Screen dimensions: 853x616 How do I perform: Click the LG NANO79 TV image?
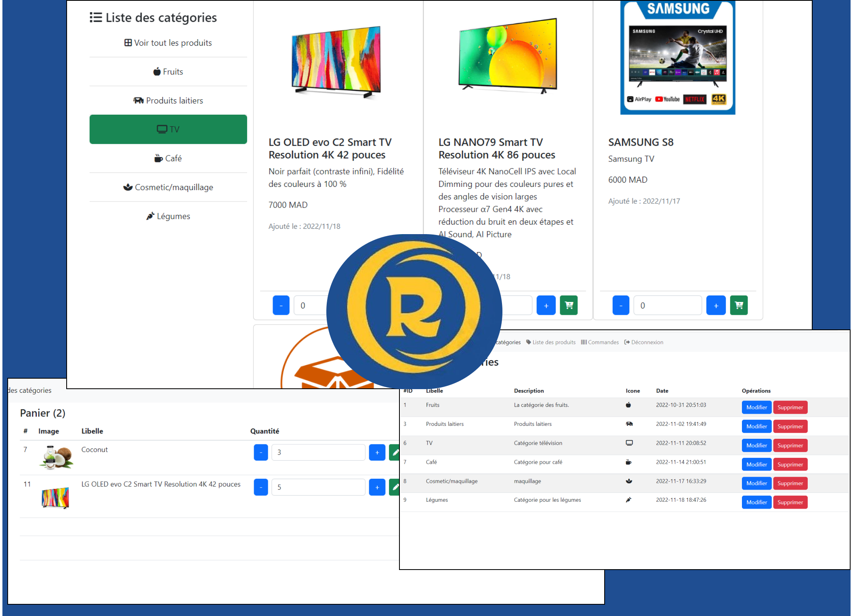pos(507,56)
